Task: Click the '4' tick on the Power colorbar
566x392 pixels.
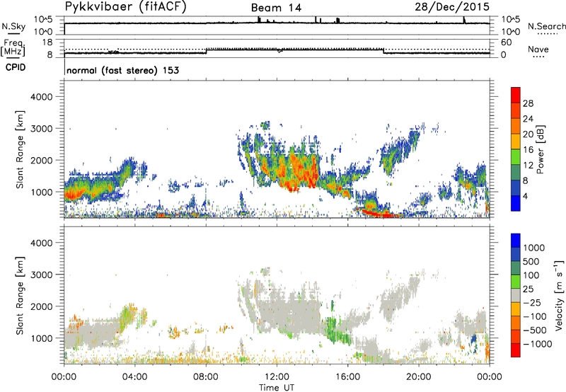Action: (x=525, y=196)
